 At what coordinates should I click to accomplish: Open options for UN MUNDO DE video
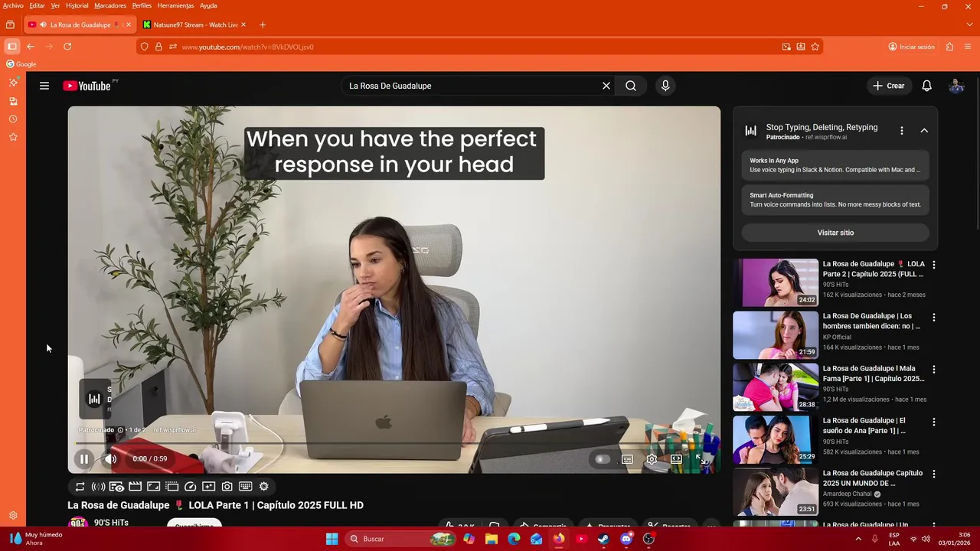(934, 474)
